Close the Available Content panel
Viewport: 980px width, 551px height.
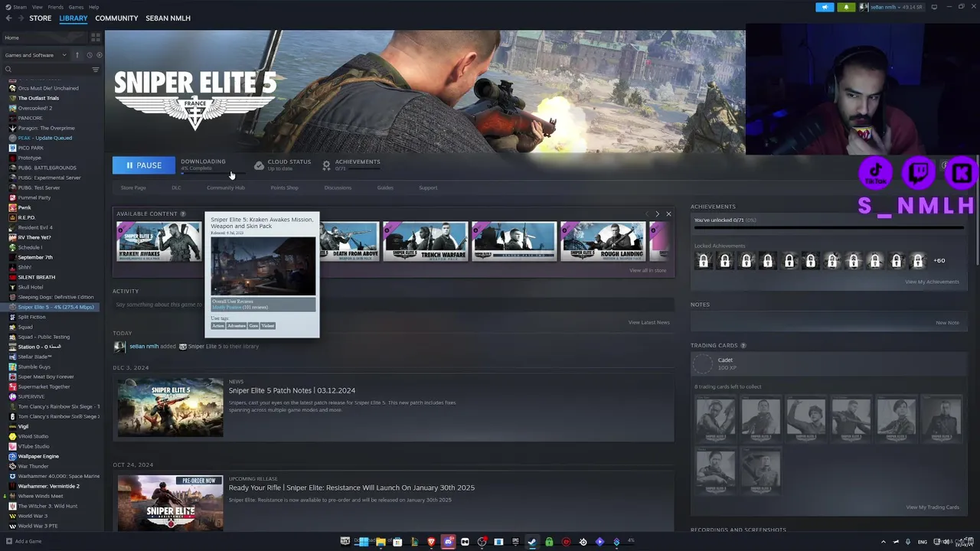pos(668,214)
